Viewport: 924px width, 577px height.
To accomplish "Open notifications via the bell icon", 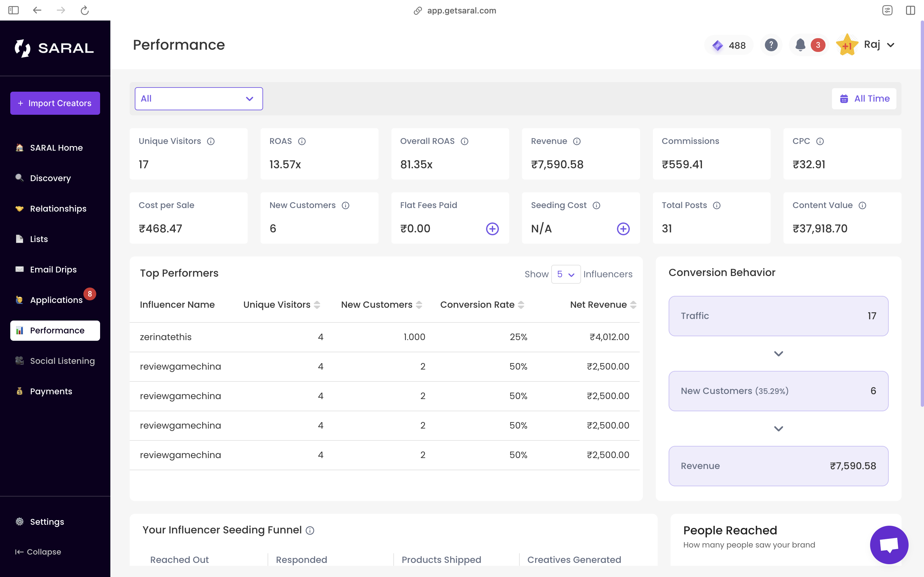I will point(800,45).
